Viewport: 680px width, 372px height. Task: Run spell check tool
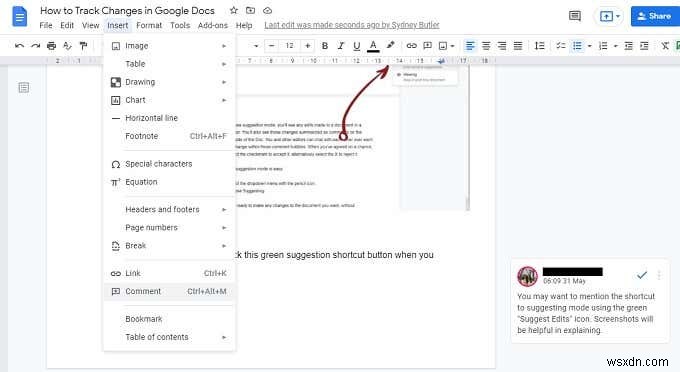67,46
